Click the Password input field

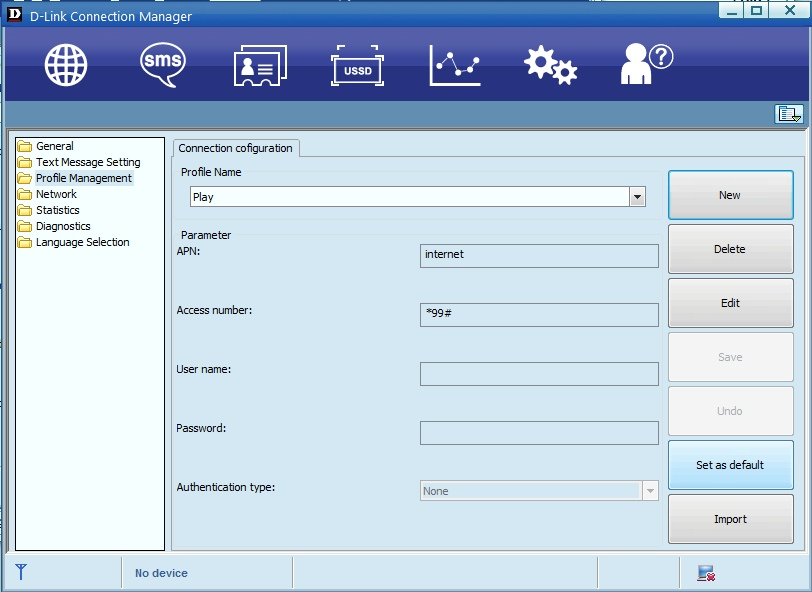[x=539, y=433]
